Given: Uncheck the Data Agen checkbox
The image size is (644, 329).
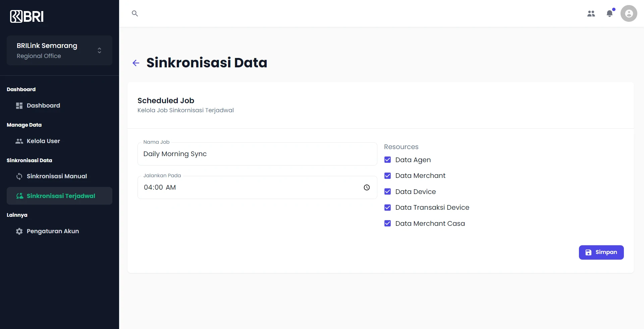Looking at the screenshot, I should (387, 160).
